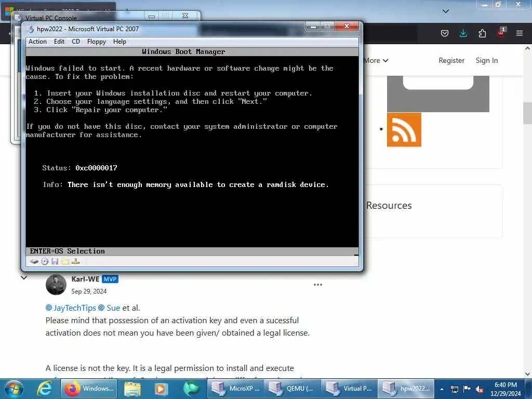Viewport: 532px width, 399px height.
Task: Open the Edit menu in Virtual PC
Action: click(x=59, y=42)
